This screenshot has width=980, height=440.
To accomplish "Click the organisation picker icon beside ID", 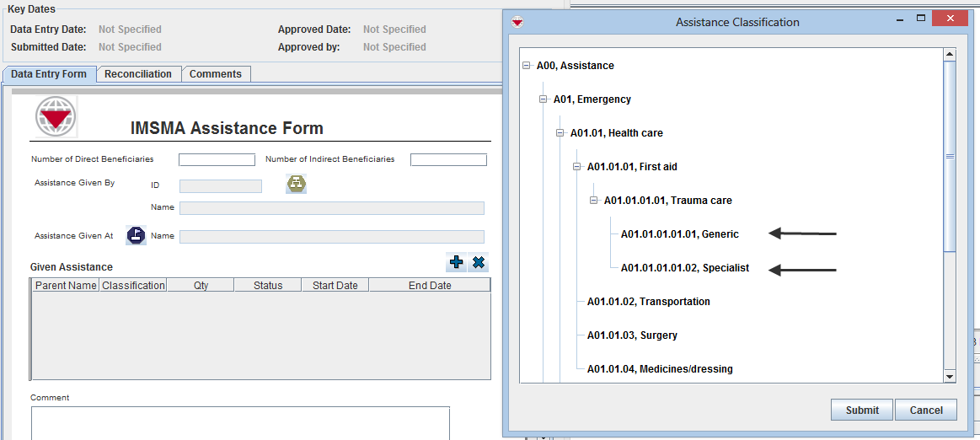I will pos(296,184).
